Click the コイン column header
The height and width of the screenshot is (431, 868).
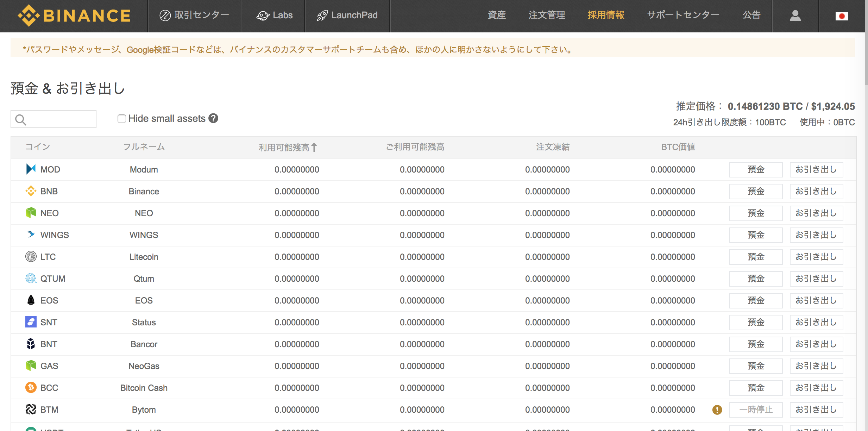tap(38, 147)
